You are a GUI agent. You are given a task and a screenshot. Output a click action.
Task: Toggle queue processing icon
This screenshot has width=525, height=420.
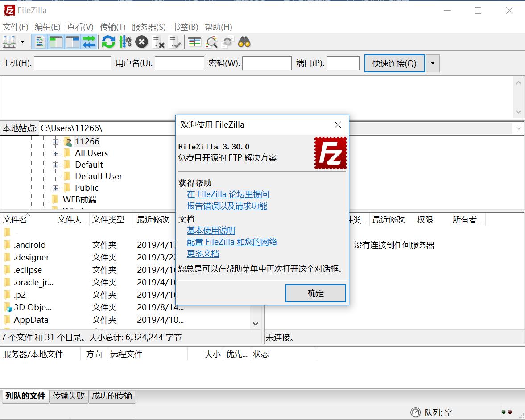pos(125,42)
